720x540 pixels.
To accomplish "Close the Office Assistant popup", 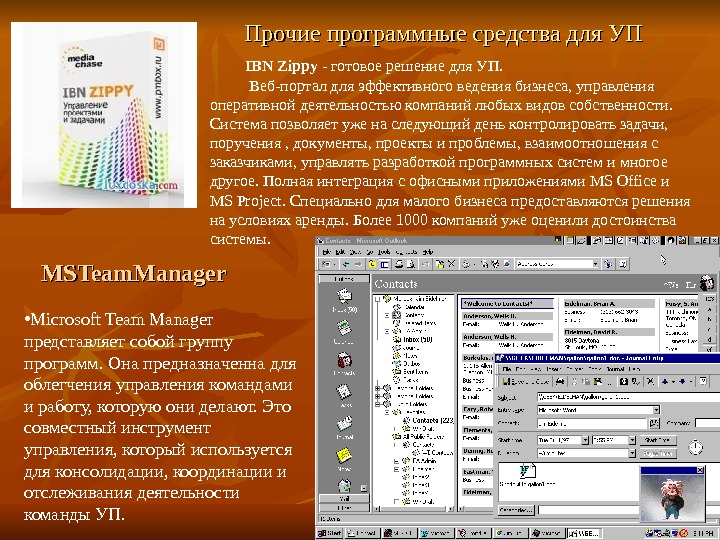I will [700, 470].
